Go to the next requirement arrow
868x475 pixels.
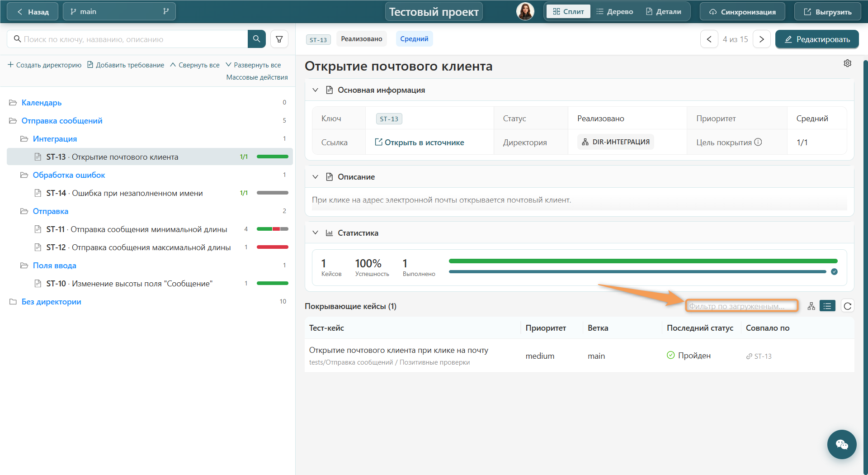coord(762,39)
